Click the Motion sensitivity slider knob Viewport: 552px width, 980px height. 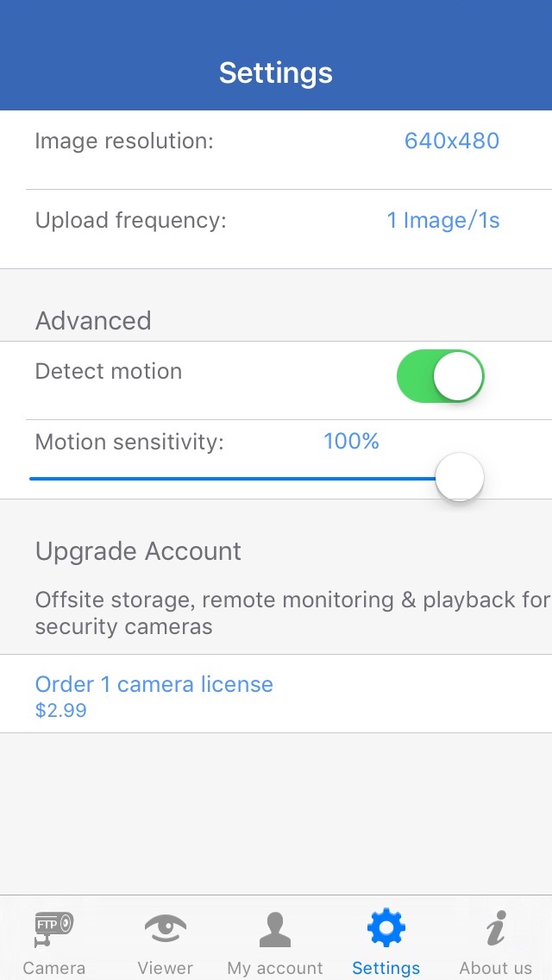459,477
